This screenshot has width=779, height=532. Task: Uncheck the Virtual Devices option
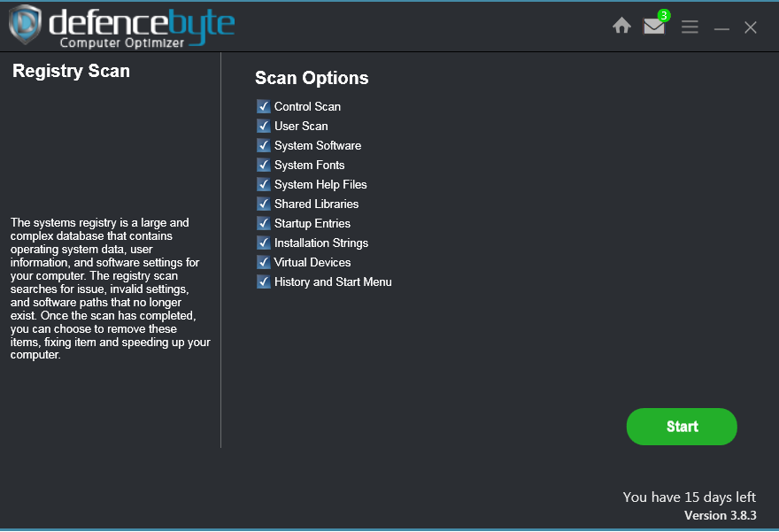click(x=263, y=262)
